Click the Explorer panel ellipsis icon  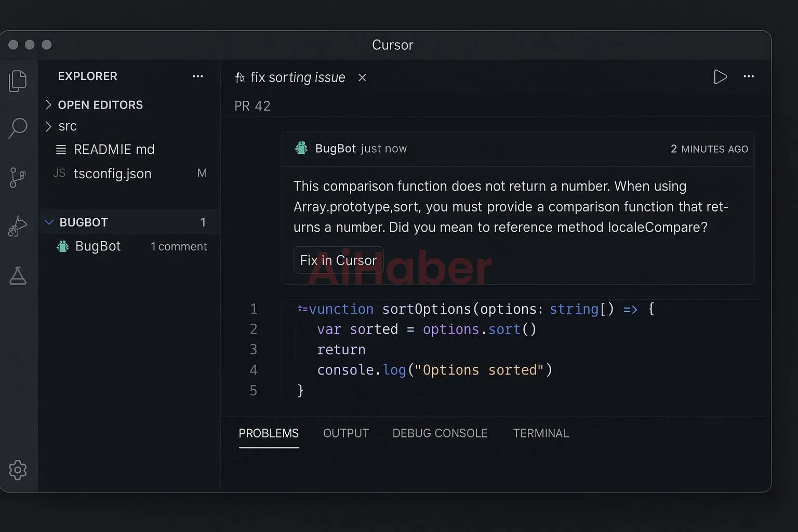click(x=198, y=76)
